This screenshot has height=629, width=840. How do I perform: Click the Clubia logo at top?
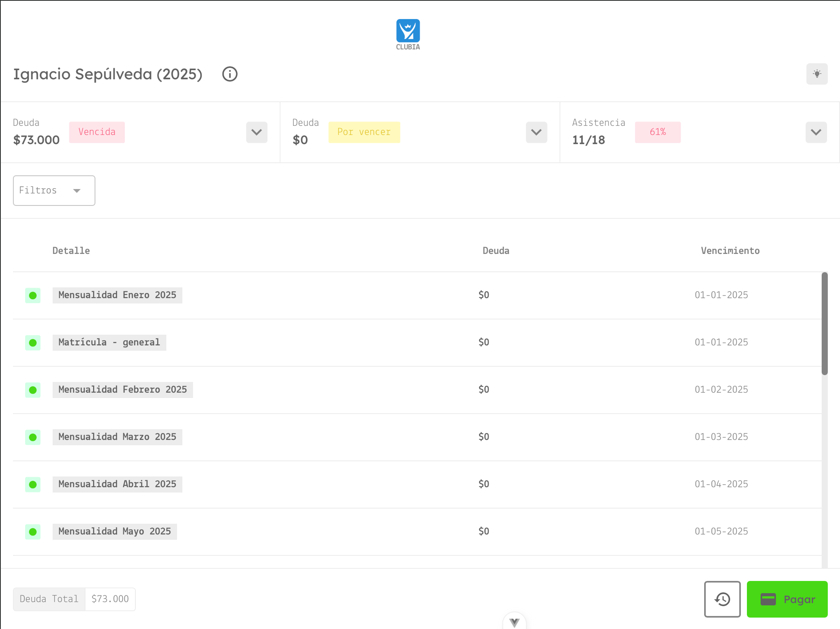click(408, 34)
